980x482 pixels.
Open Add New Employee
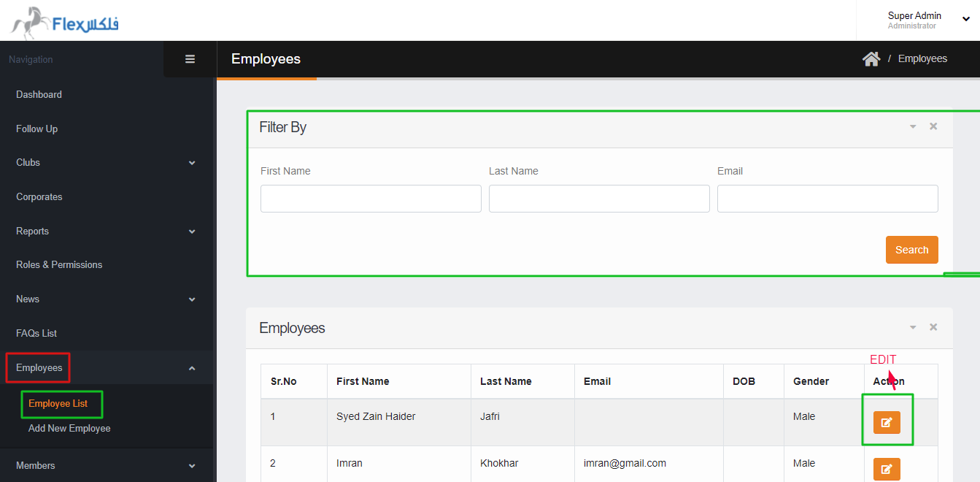coord(69,428)
